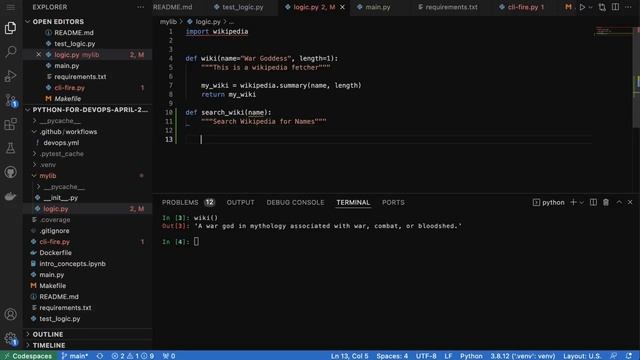Change file encoding UTF-8

[426, 356]
